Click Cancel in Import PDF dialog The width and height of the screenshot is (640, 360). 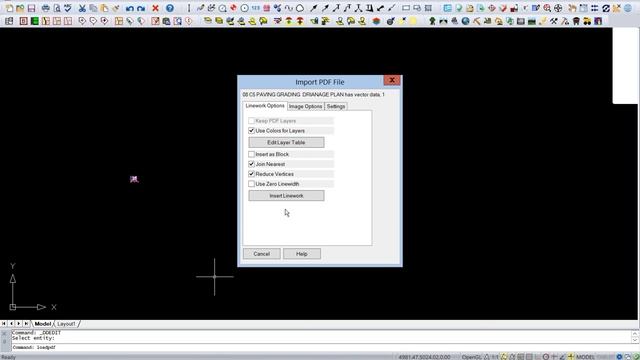point(262,254)
